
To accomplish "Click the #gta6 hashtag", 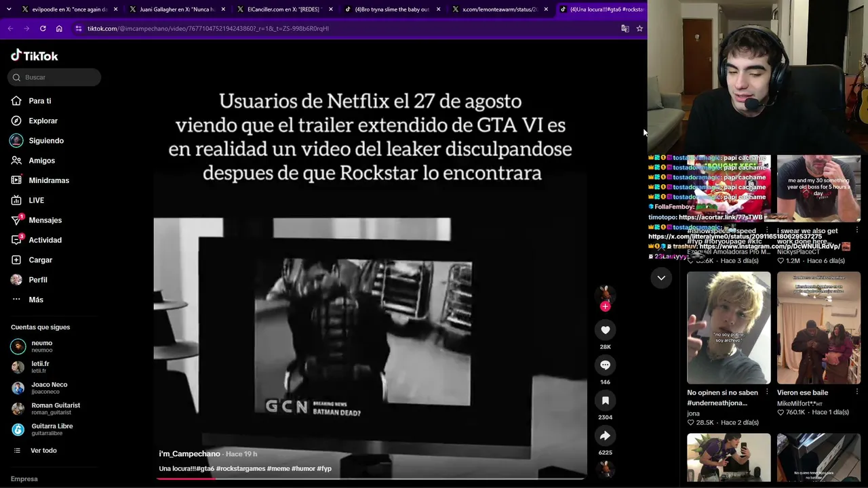I will point(204,468).
